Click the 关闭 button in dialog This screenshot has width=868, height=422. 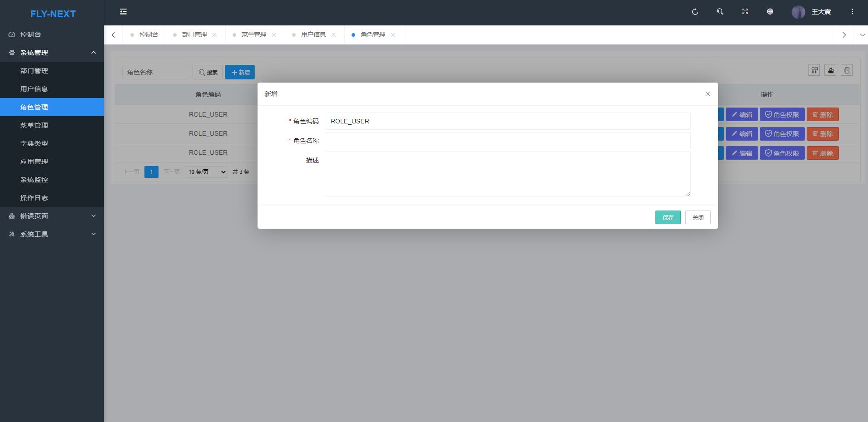click(698, 217)
